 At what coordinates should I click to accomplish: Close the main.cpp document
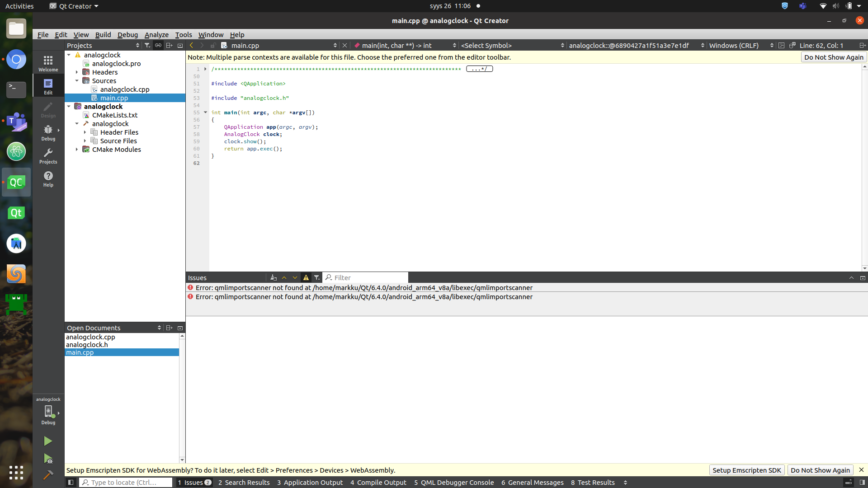pos(344,45)
